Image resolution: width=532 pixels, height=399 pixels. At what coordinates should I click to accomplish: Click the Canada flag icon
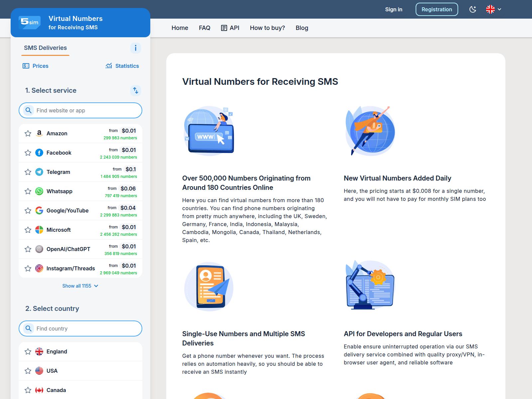click(x=39, y=390)
